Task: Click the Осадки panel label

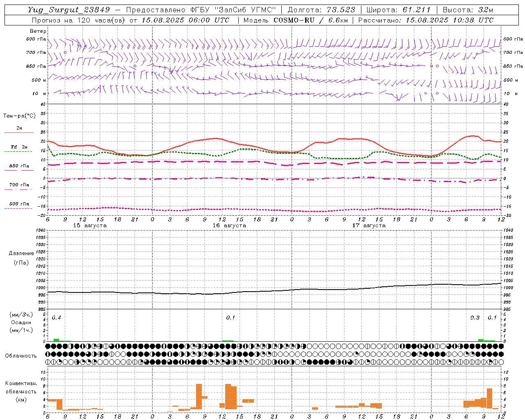Action: pos(21,322)
